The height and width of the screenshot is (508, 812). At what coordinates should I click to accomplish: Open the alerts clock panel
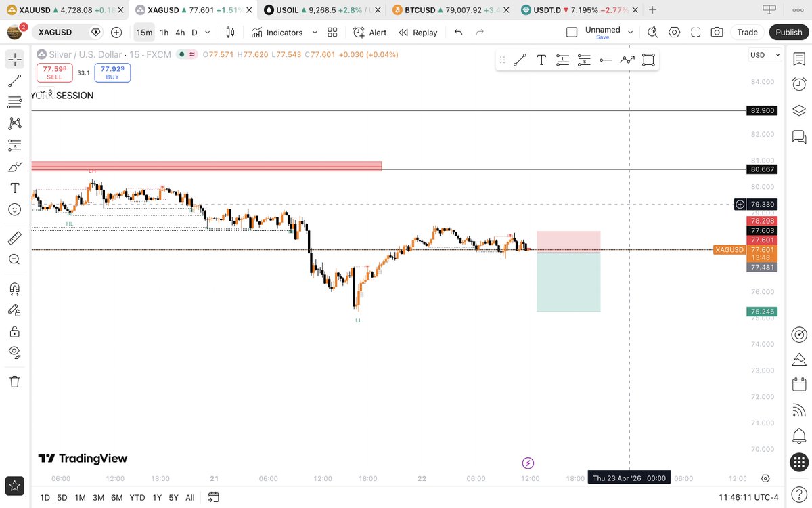(x=799, y=85)
